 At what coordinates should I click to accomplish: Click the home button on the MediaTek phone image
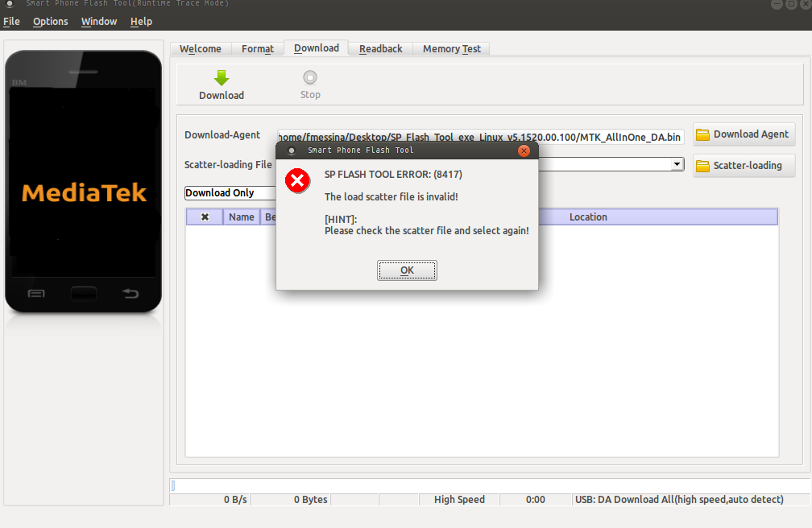(x=83, y=293)
